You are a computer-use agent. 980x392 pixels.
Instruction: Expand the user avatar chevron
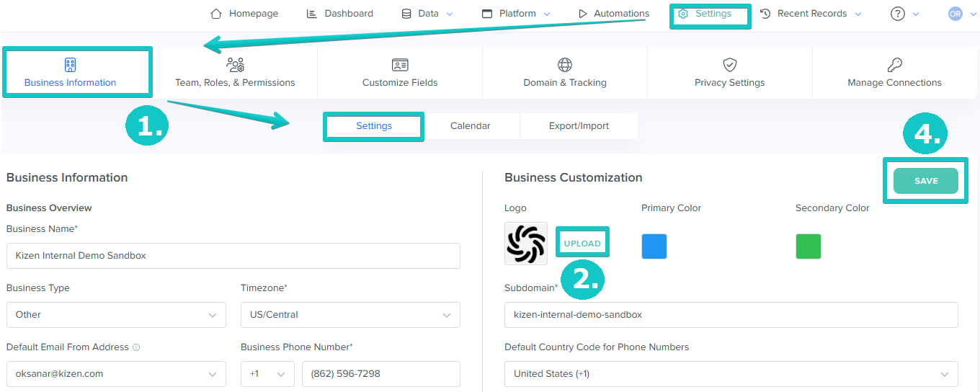tap(973, 14)
